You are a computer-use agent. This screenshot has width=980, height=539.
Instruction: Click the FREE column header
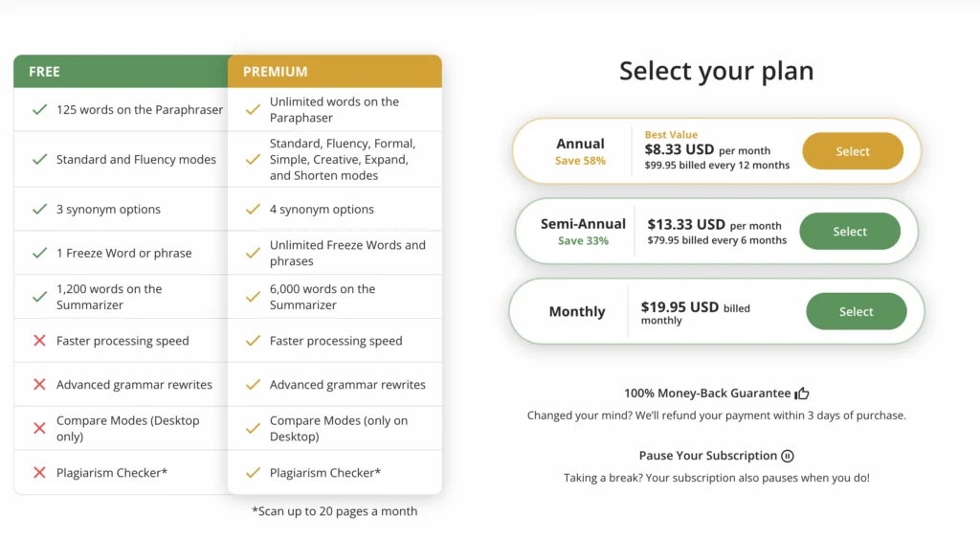121,71
